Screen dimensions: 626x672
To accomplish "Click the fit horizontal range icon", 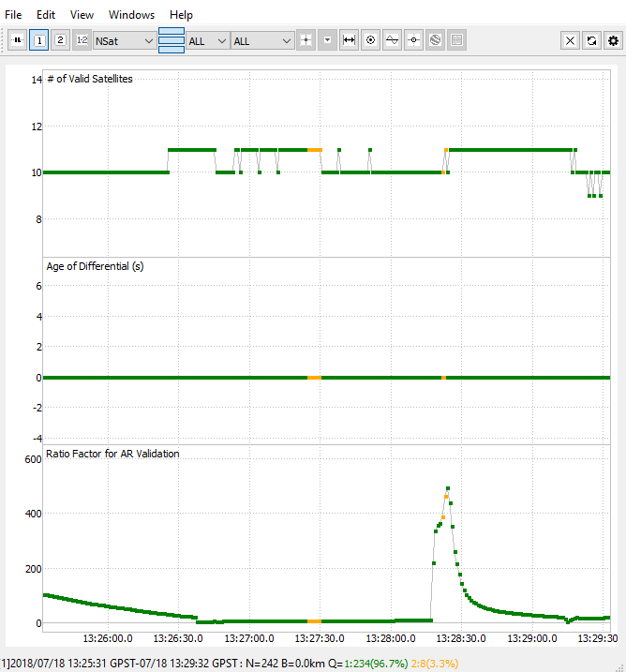I will pyautogui.click(x=350, y=40).
